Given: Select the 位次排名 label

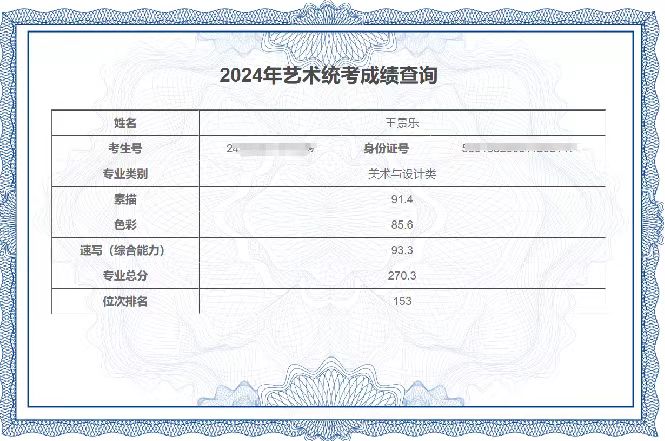Looking at the screenshot, I should coord(125,301).
